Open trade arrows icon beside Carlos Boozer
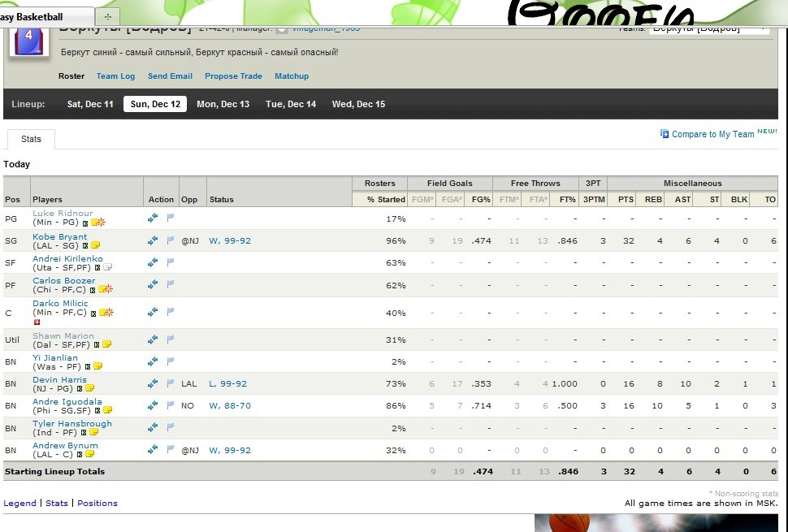The height and width of the screenshot is (532, 788). point(153,285)
